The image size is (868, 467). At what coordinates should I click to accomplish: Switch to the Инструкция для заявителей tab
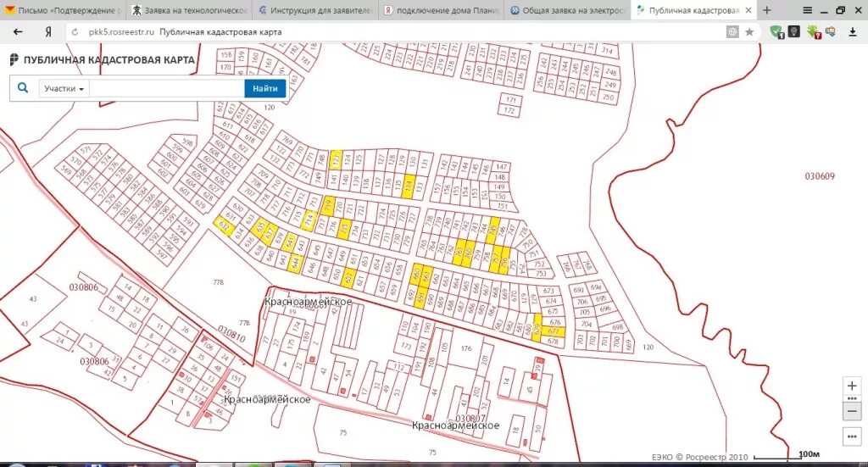[x=315, y=10]
